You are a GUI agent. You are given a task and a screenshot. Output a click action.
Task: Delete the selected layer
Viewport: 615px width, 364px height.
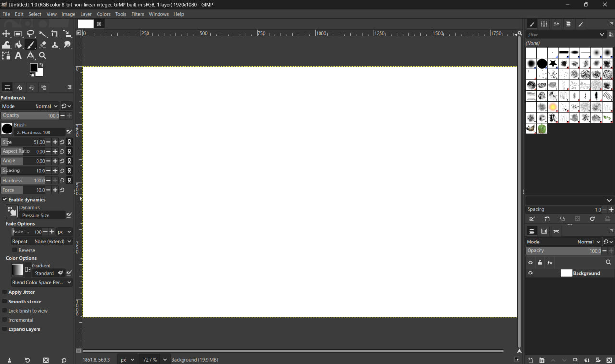[609, 360]
